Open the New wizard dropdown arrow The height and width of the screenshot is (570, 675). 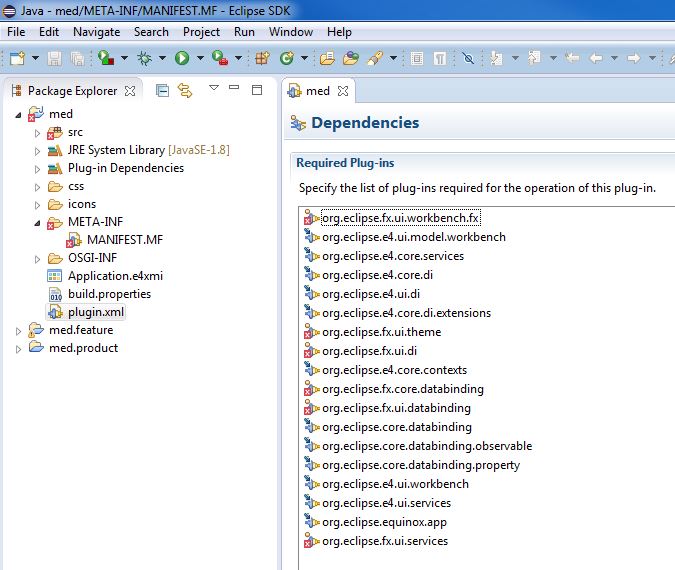pyautogui.click(x=35, y=58)
